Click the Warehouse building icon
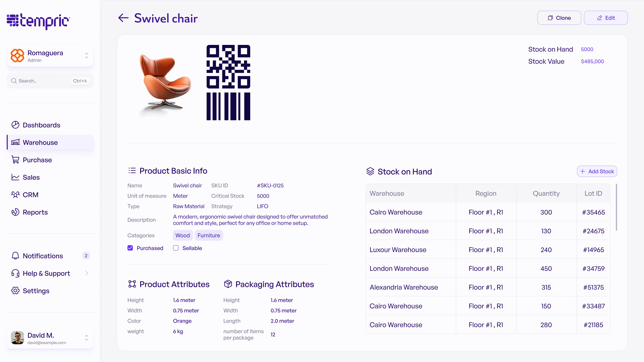 click(x=15, y=142)
